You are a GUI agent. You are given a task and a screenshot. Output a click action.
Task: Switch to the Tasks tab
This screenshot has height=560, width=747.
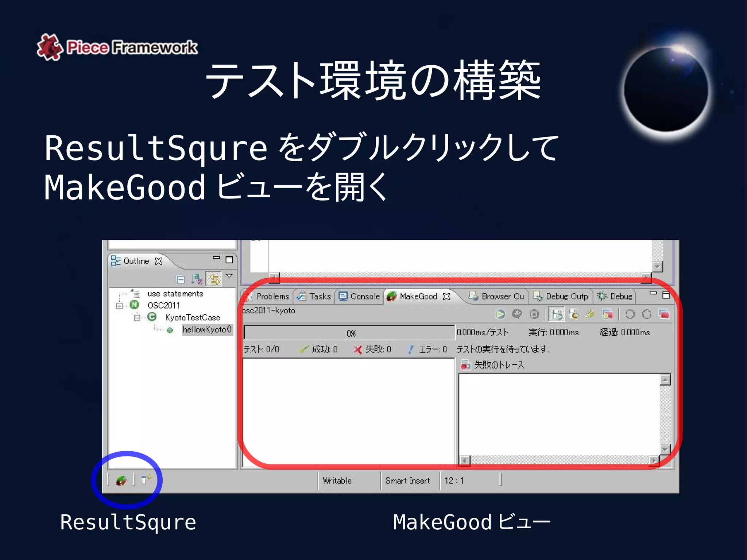[x=314, y=296]
